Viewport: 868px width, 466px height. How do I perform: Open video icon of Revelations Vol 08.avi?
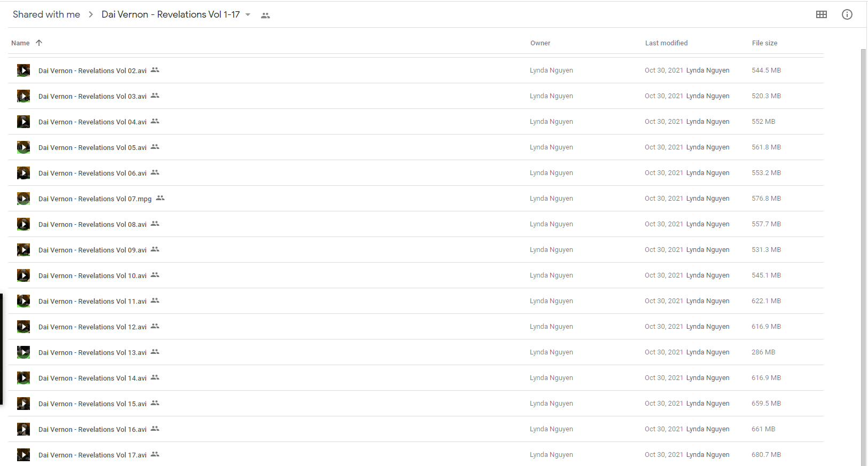pos(24,224)
